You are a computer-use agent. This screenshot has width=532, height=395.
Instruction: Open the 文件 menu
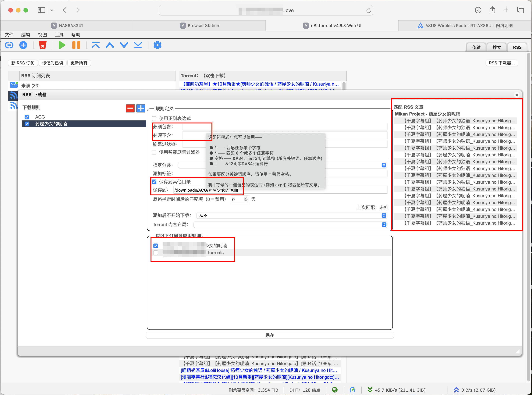[x=9, y=35]
